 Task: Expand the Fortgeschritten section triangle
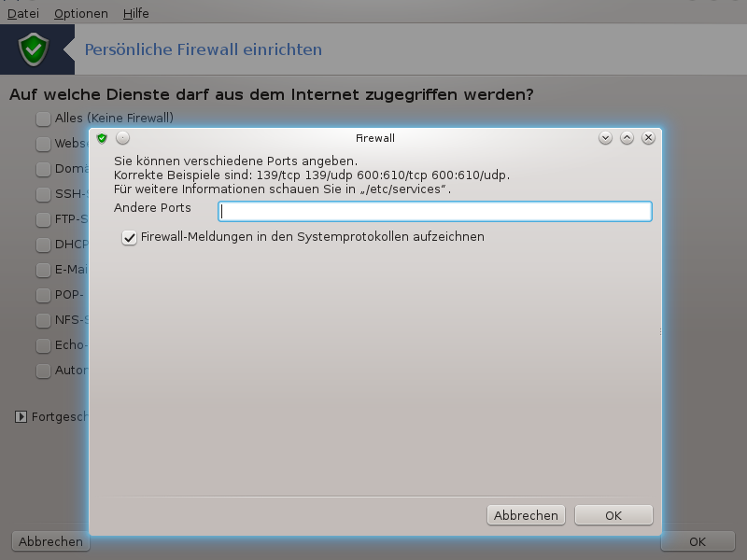tap(21, 417)
